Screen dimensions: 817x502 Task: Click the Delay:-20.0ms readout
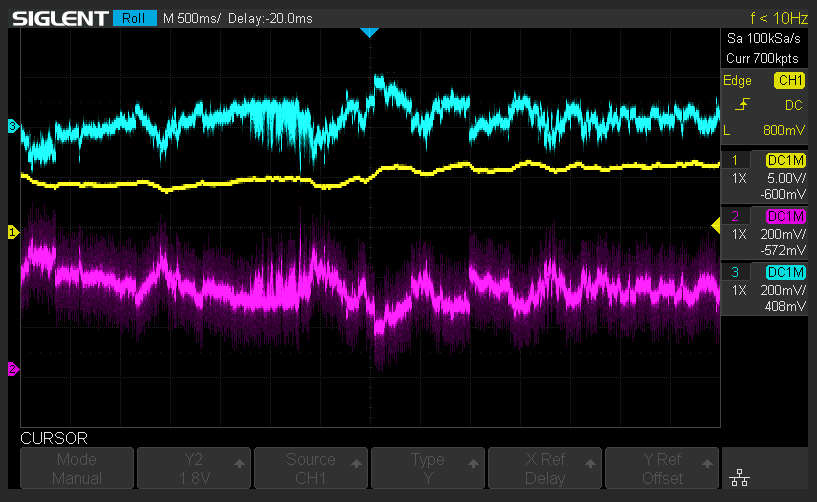270,19
